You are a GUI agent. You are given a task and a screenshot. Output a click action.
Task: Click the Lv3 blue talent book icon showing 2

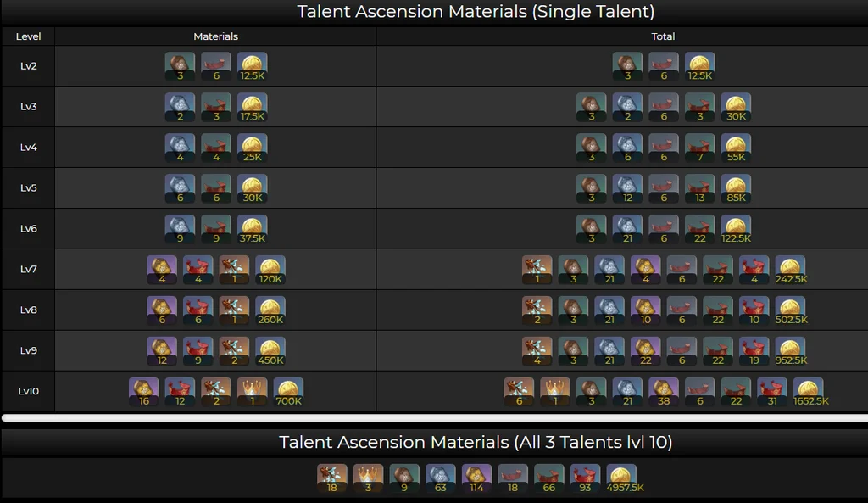(180, 107)
